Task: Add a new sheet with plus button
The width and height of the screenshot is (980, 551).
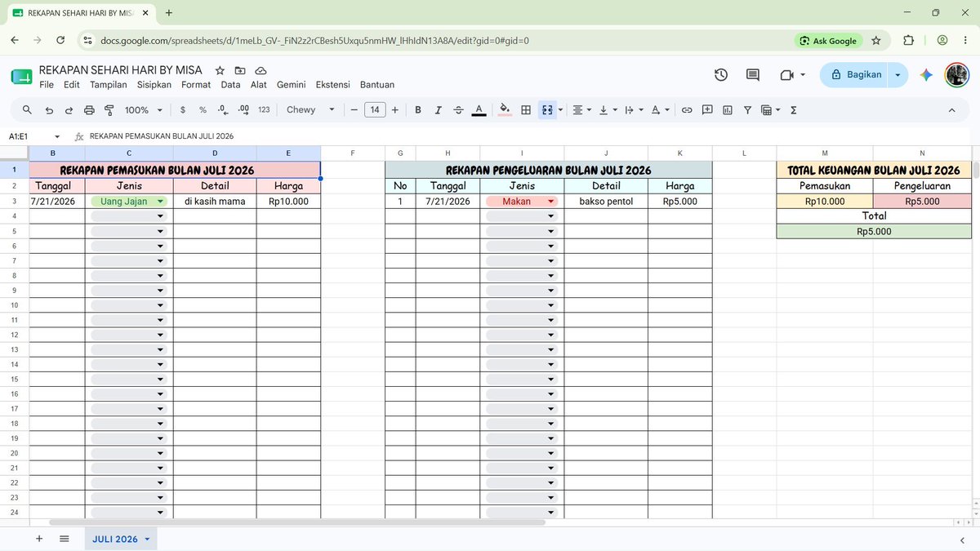Action: [x=38, y=540]
